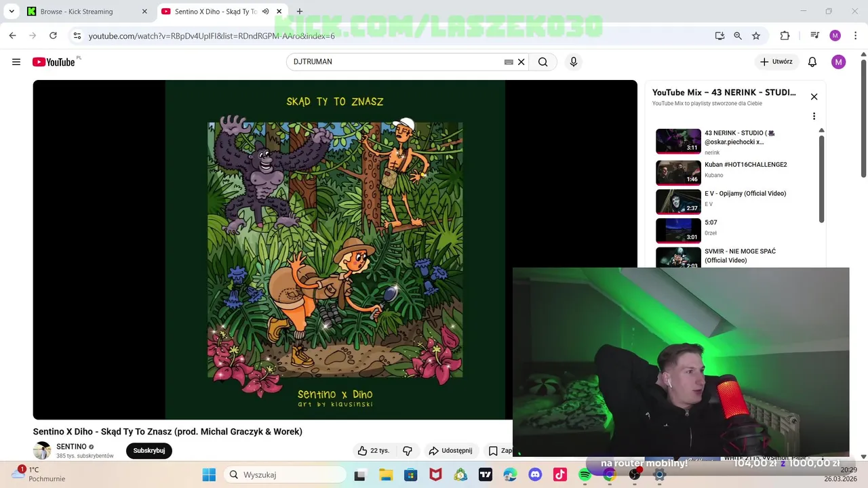View site information icon in address bar
The image size is (868, 488).
(x=77, y=36)
